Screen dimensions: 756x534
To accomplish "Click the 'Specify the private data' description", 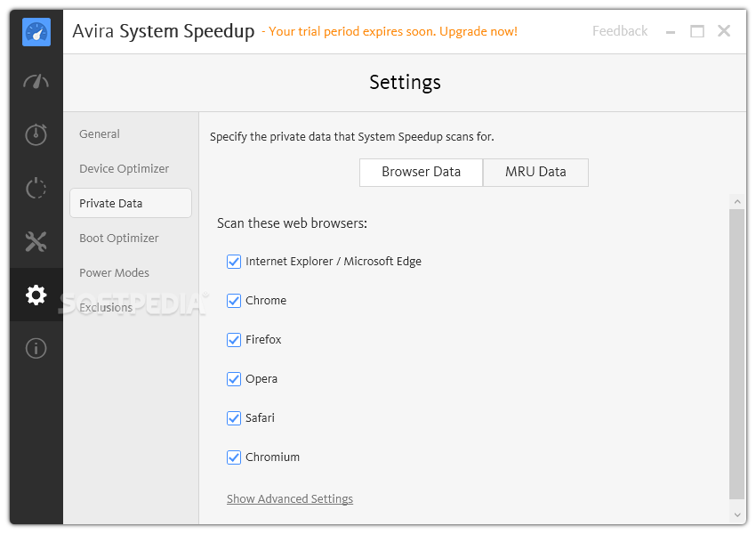I will [x=352, y=137].
